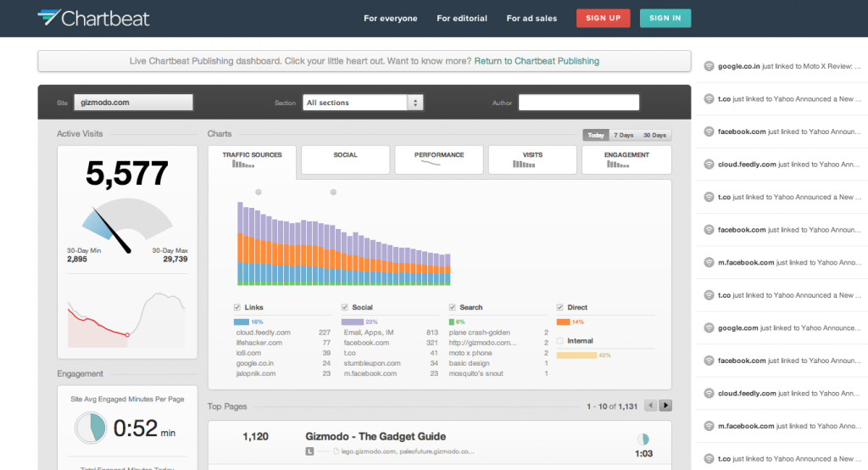
Task: Click the Sign Up button
Action: click(x=603, y=19)
